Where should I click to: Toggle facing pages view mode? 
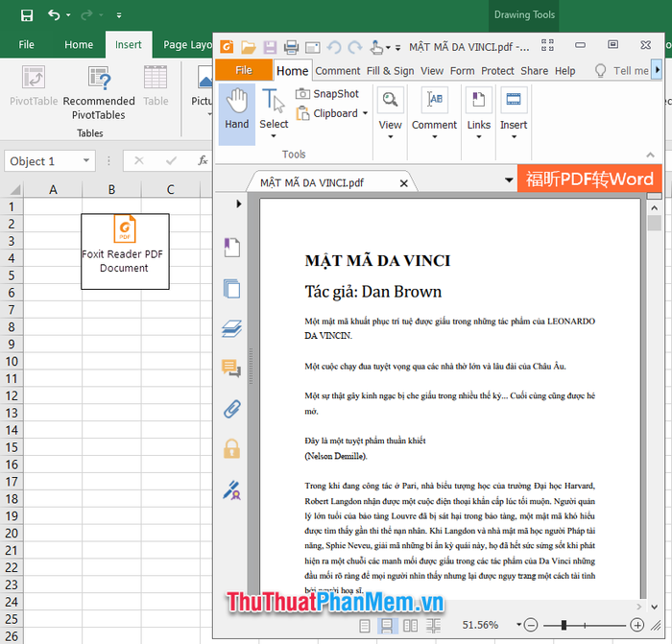411,626
